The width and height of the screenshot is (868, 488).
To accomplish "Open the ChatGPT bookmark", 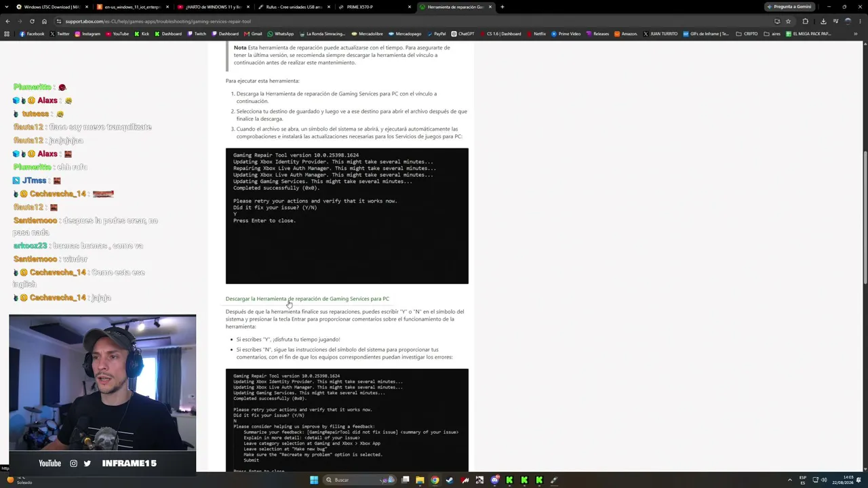I will click(462, 34).
